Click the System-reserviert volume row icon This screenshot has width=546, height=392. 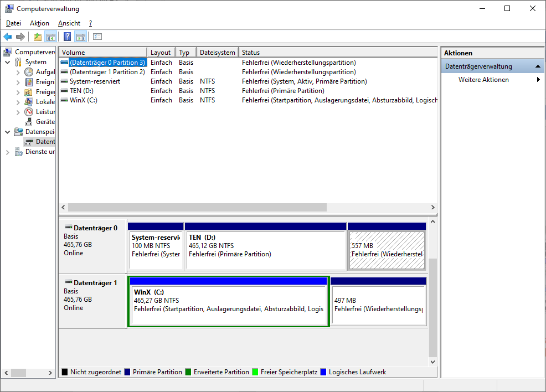tap(64, 81)
